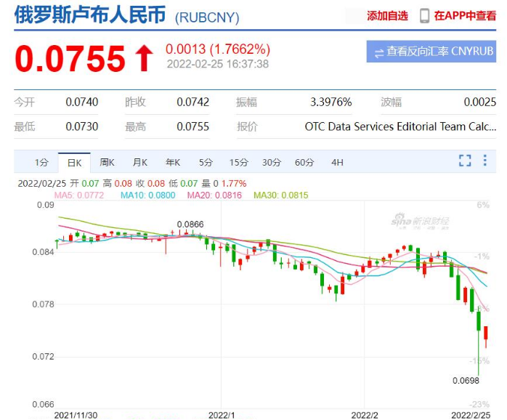Select the 日K tab
This screenshot has width=507, height=420.
tap(74, 163)
